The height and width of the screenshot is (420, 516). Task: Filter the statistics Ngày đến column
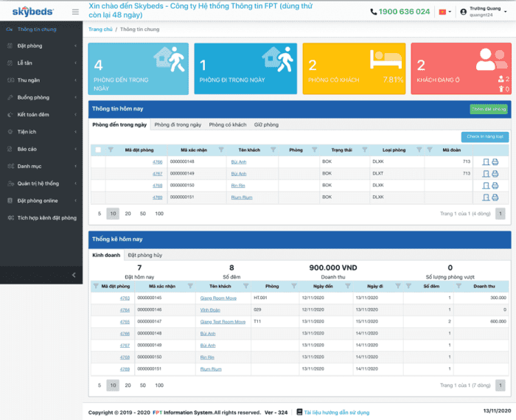347,286
